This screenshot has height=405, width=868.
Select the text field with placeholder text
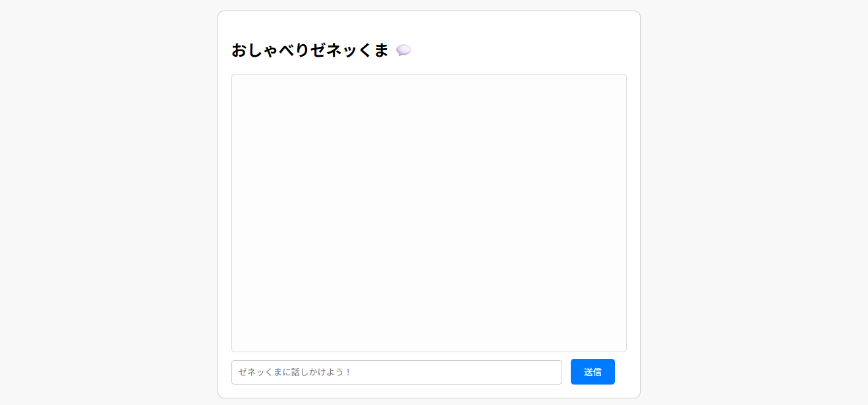point(396,371)
